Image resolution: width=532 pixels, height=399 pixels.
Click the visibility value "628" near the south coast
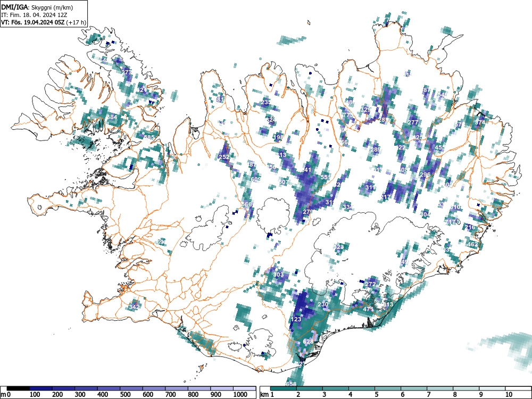(x=308, y=342)
